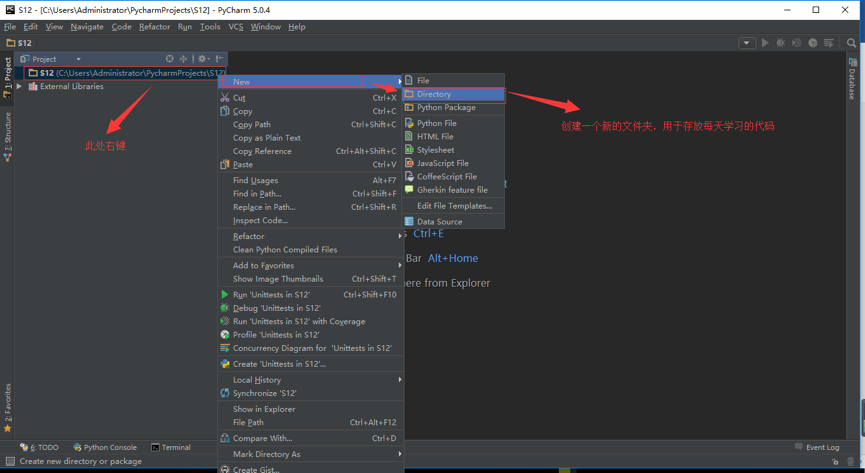Choose File from the New submenu
865x473 pixels.
pyautogui.click(x=453, y=81)
